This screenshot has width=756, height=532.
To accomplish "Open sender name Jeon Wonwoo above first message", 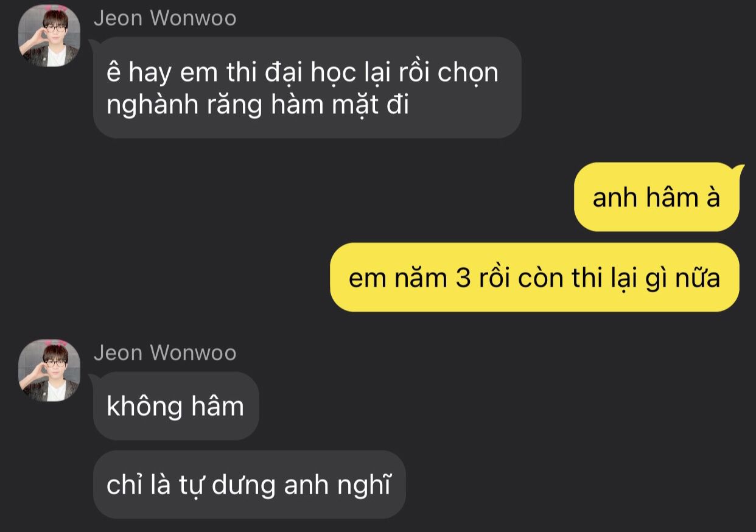I will [165, 18].
